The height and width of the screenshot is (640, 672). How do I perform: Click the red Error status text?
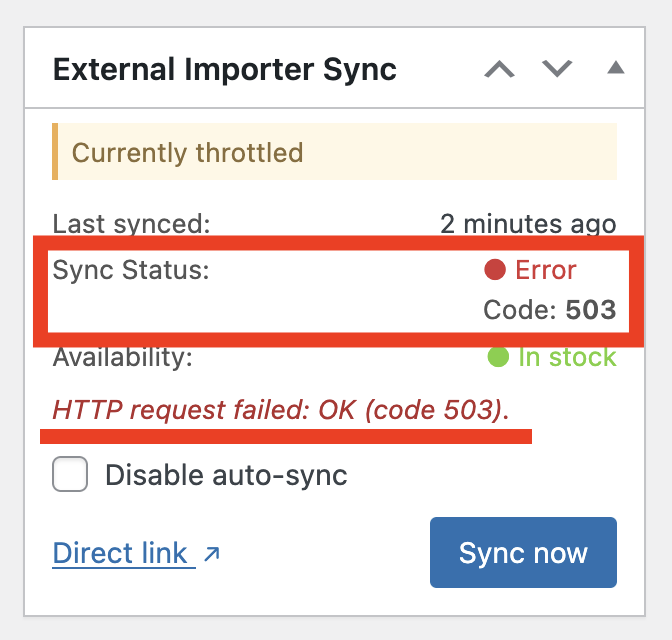[x=546, y=270]
